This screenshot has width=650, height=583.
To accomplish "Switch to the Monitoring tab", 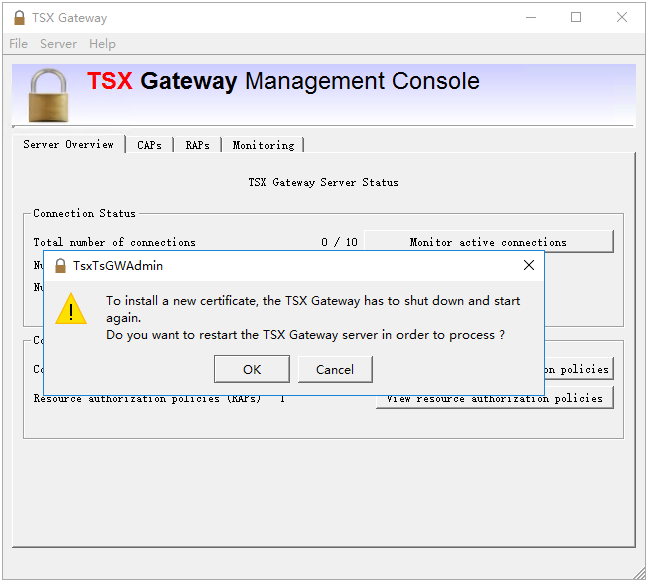I will point(263,145).
